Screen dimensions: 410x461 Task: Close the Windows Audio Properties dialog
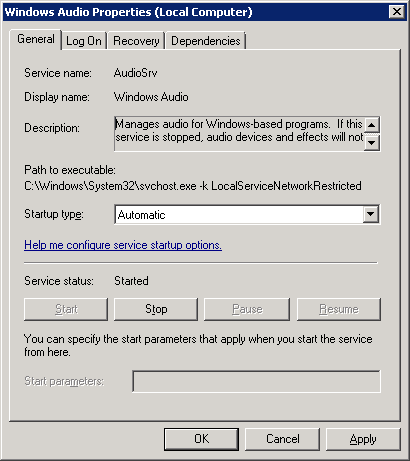pos(397,12)
